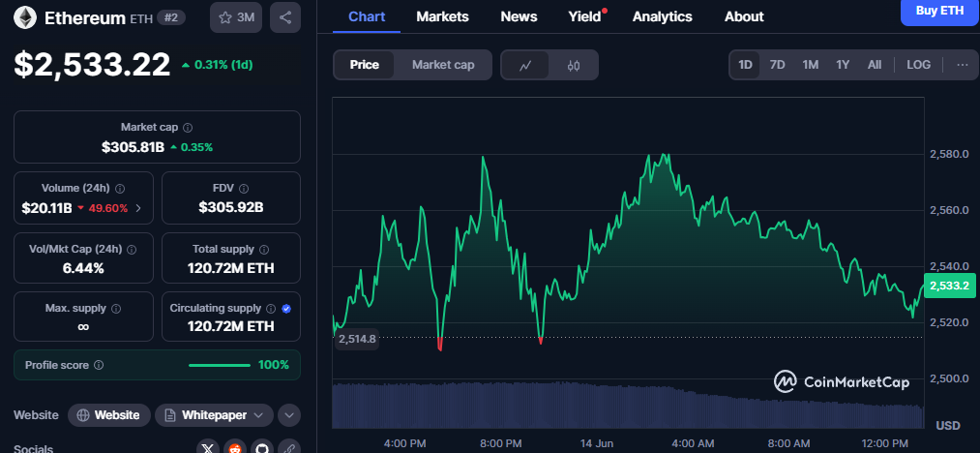Viewport: 980px width, 453px height.
Task: Open the About tab
Action: point(744,16)
